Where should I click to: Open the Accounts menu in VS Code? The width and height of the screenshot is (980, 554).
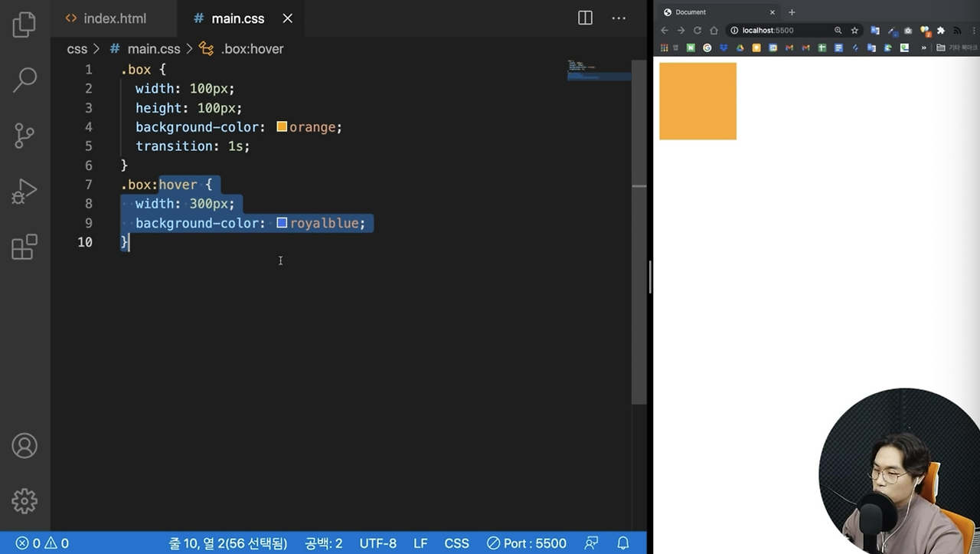click(24, 445)
